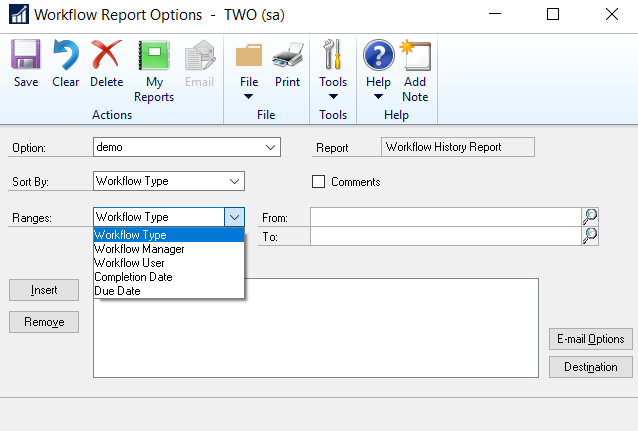Maximize the Workflow Report Options window
Image resolution: width=638 pixels, height=431 pixels.
[x=553, y=15]
